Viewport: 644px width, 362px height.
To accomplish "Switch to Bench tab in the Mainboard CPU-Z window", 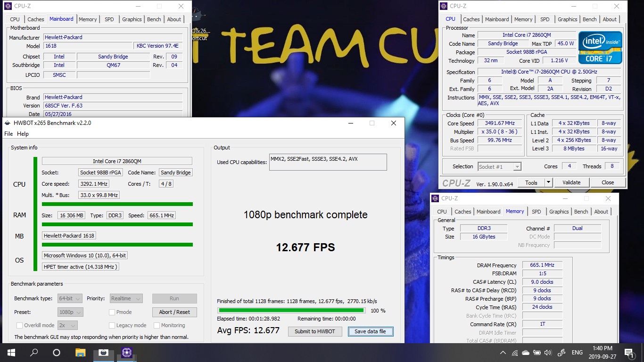I will [154, 19].
